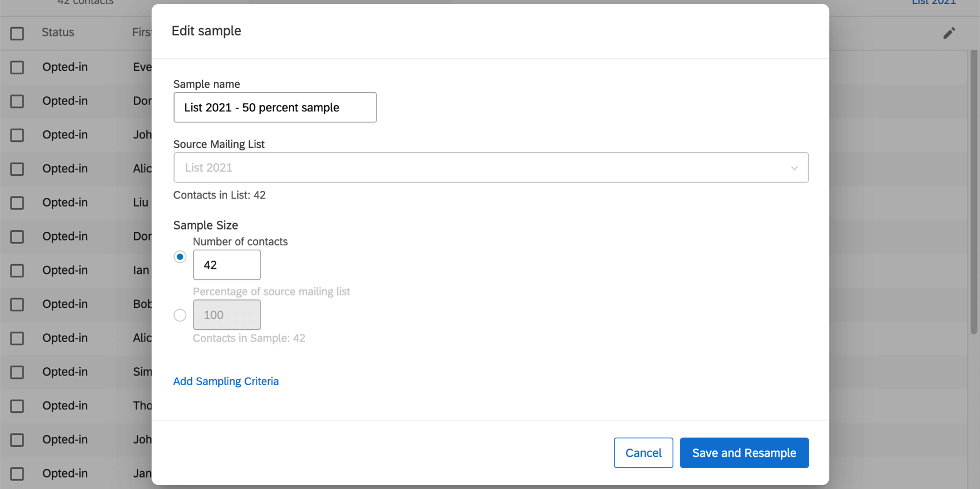Toggle the select-all checkbox in Status header
980x489 pixels.
pyautogui.click(x=17, y=33)
